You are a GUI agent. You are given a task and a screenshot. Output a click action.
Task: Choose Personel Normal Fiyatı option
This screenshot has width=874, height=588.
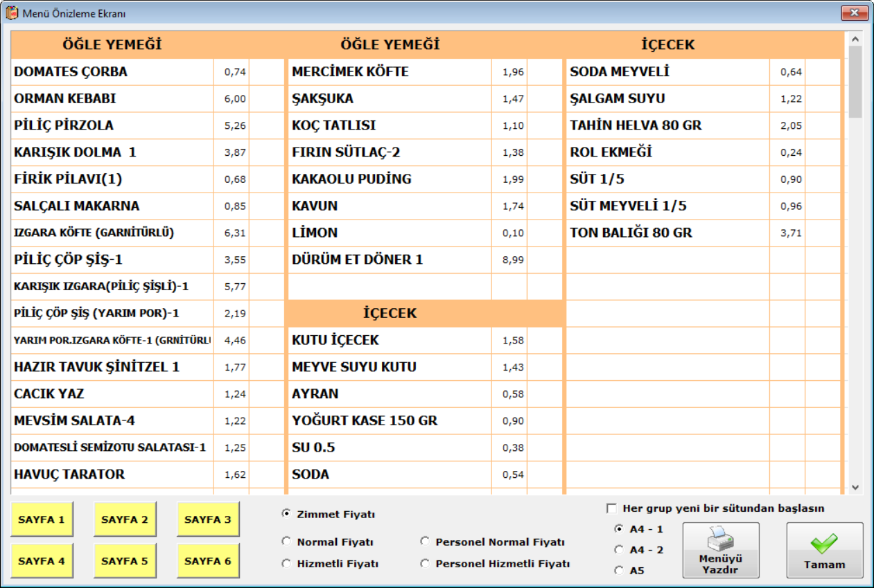425,542
